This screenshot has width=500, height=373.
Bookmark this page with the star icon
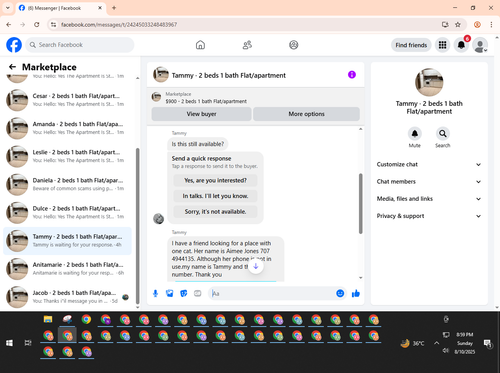pos(458,24)
